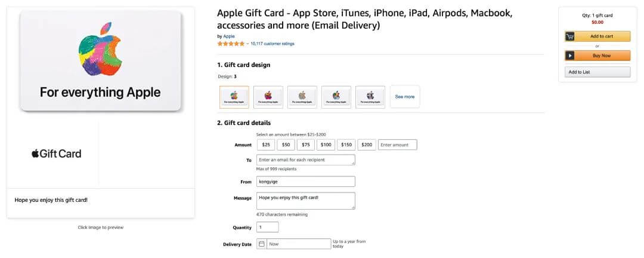Screen dimensions: 644x258
Task: Click the orange star rating icons
Action: [230, 44]
